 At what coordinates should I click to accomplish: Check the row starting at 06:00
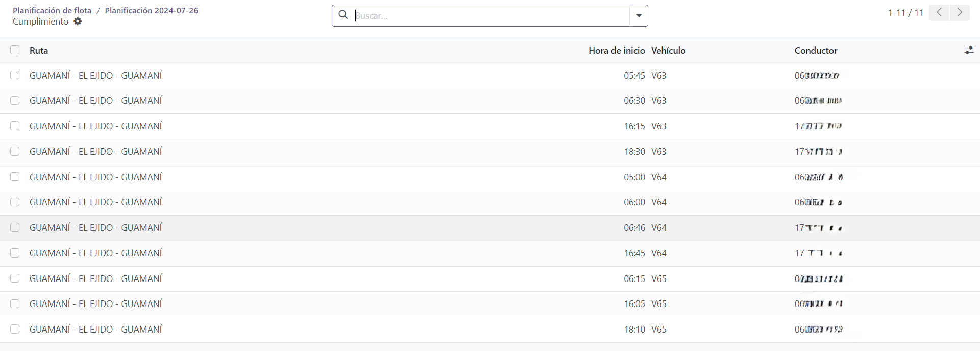[x=15, y=202]
